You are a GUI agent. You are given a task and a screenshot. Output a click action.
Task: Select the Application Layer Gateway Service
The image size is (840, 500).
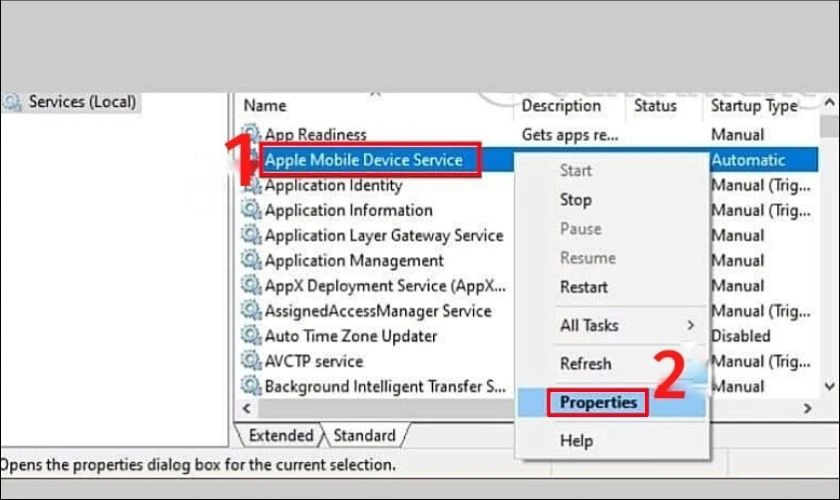(384, 235)
